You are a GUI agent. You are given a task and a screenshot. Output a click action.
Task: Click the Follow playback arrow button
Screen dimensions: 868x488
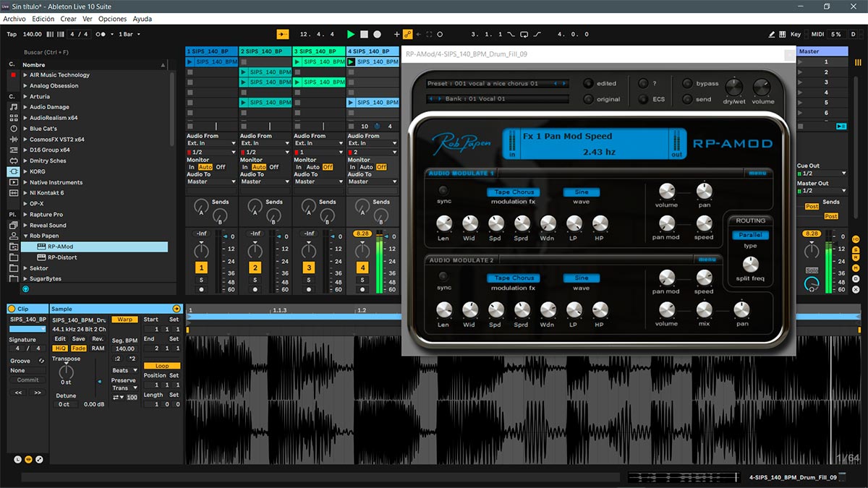[x=282, y=34]
